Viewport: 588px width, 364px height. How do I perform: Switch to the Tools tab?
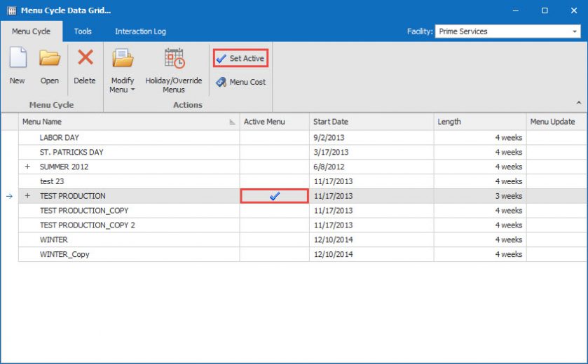pos(83,31)
